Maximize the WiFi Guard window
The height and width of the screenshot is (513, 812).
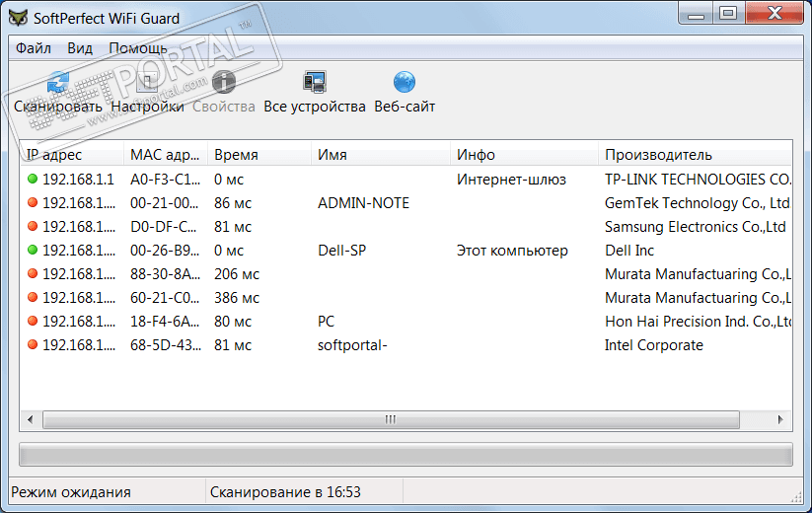coord(728,14)
